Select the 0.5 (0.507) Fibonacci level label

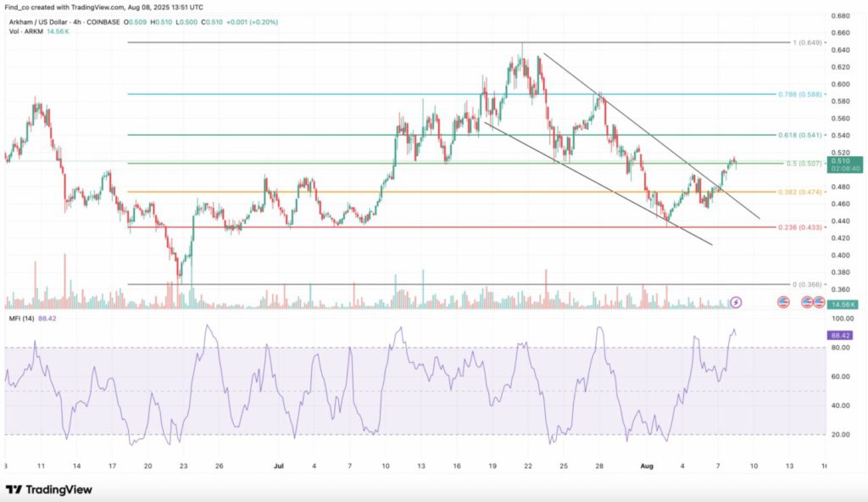(802, 163)
